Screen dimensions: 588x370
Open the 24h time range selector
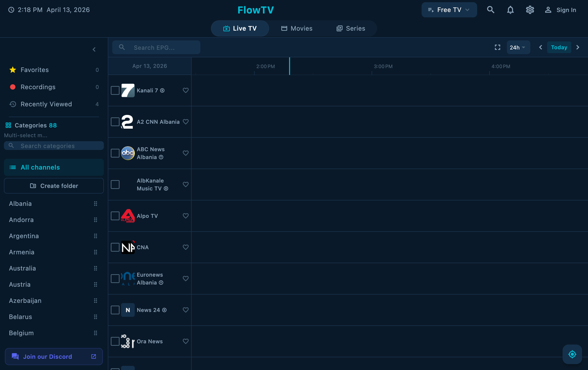coord(518,47)
